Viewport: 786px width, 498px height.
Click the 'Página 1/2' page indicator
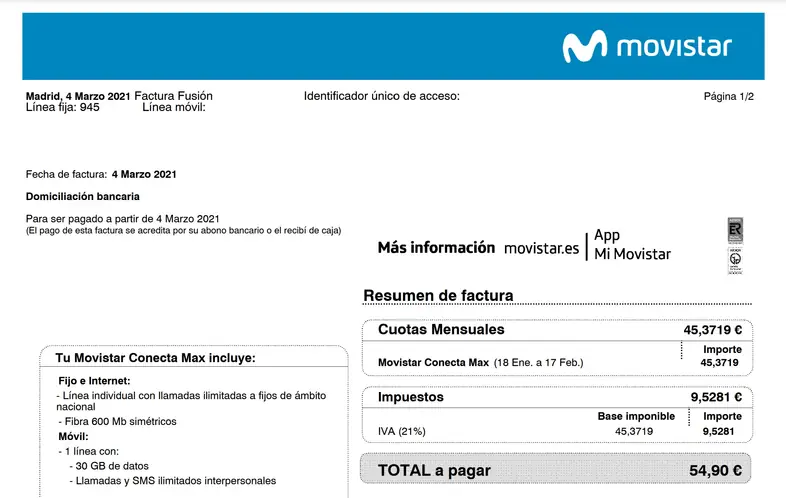pos(728,96)
